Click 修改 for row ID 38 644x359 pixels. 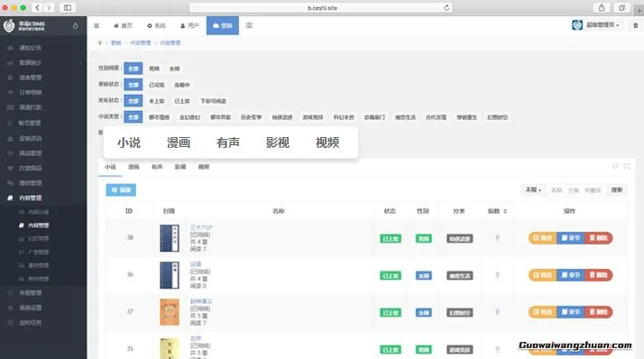coord(543,238)
